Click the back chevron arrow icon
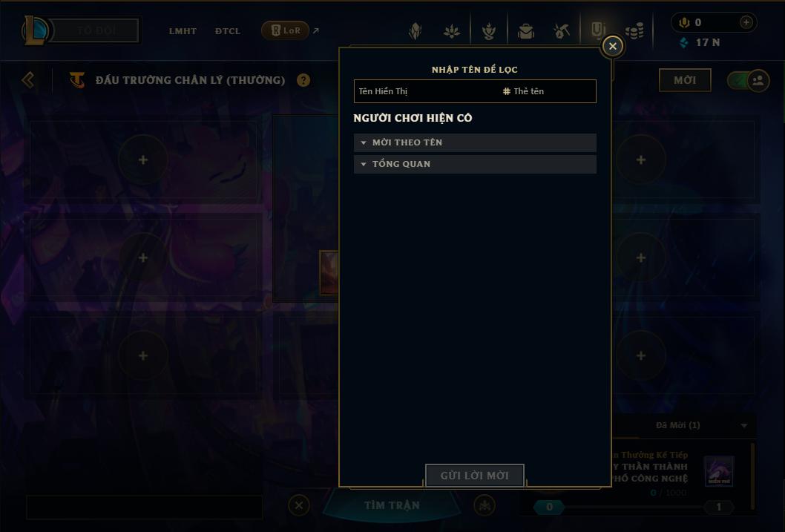This screenshot has height=532, width=785. [28, 80]
